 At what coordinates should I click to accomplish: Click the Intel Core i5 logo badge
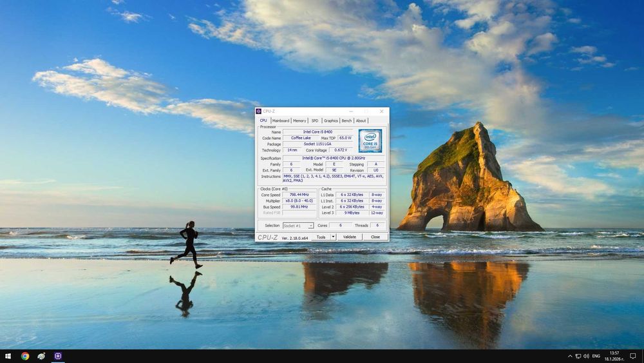pos(370,141)
